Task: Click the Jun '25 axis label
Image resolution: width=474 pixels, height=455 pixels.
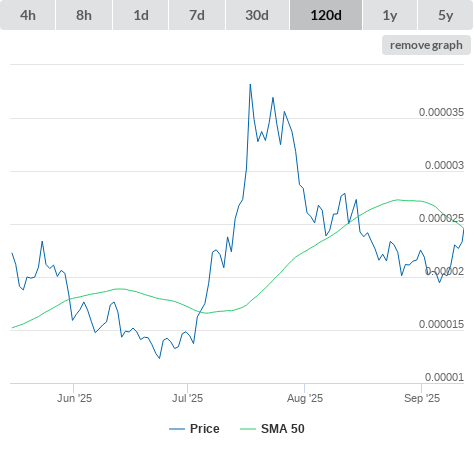Action: point(74,398)
